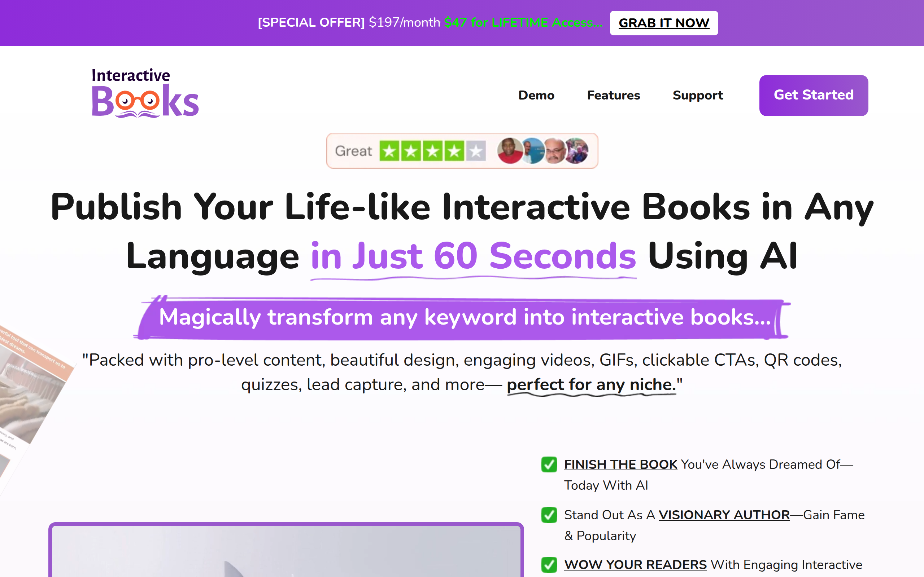Click the VISIONARY AUTHOR underlined link
This screenshot has height=577, width=924.
pyautogui.click(x=724, y=515)
